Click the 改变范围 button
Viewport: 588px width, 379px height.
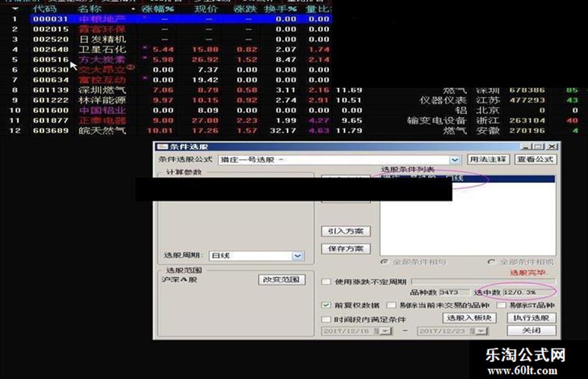click(282, 279)
